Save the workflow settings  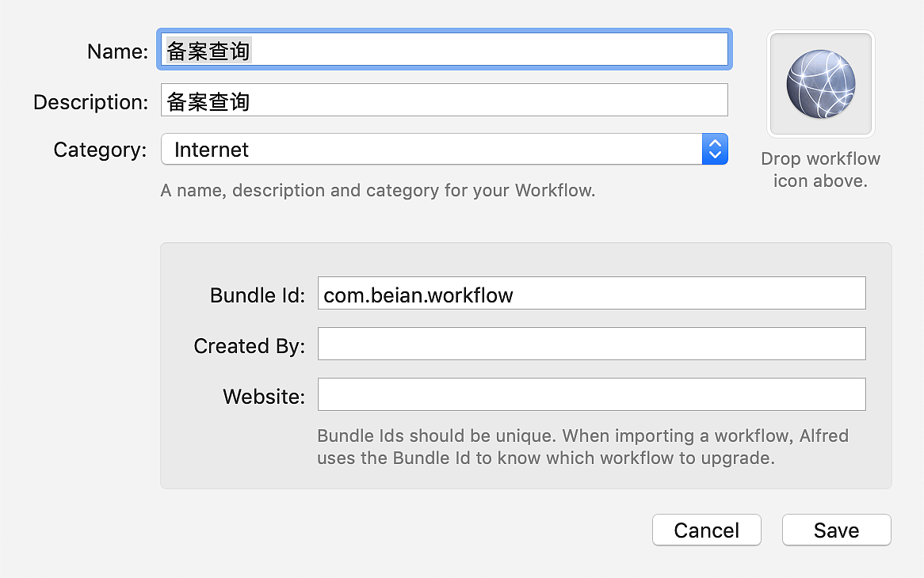pyautogui.click(x=836, y=530)
